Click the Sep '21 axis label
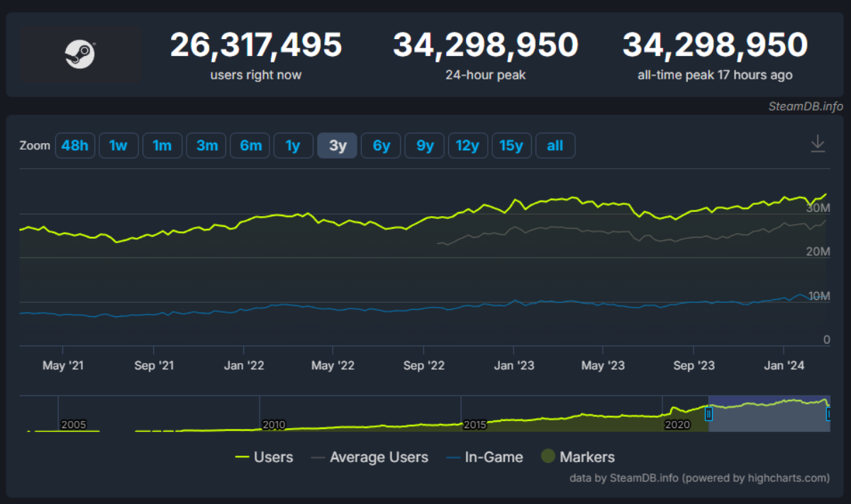The width and height of the screenshot is (851, 504). click(x=153, y=366)
